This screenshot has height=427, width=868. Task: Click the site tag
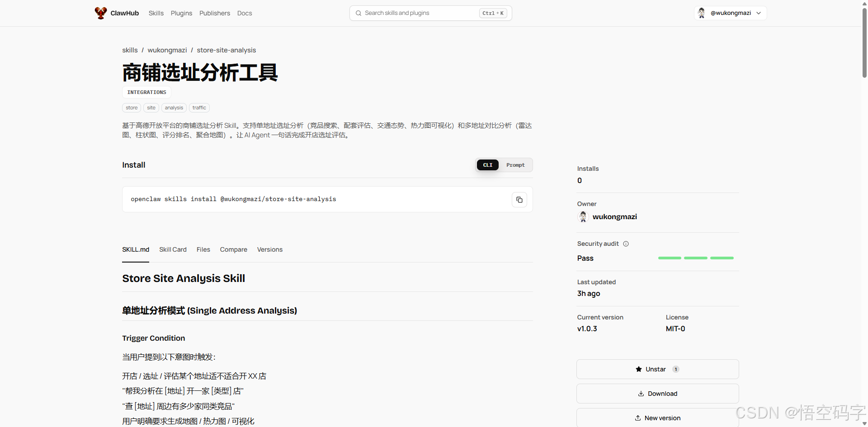(x=151, y=108)
